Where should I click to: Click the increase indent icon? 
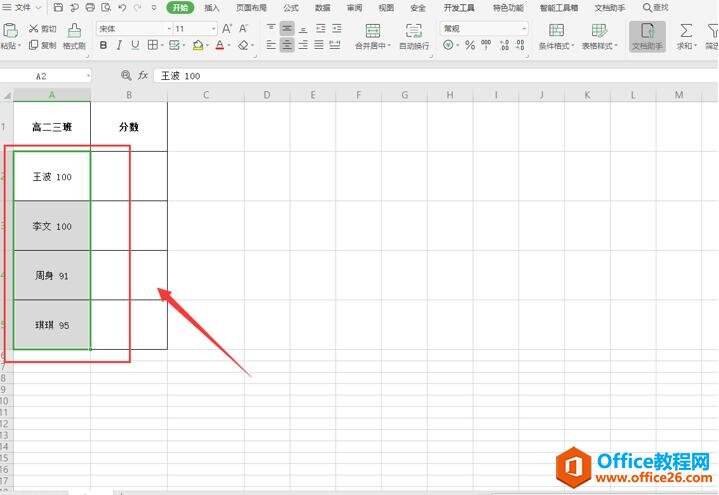click(x=337, y=28)
